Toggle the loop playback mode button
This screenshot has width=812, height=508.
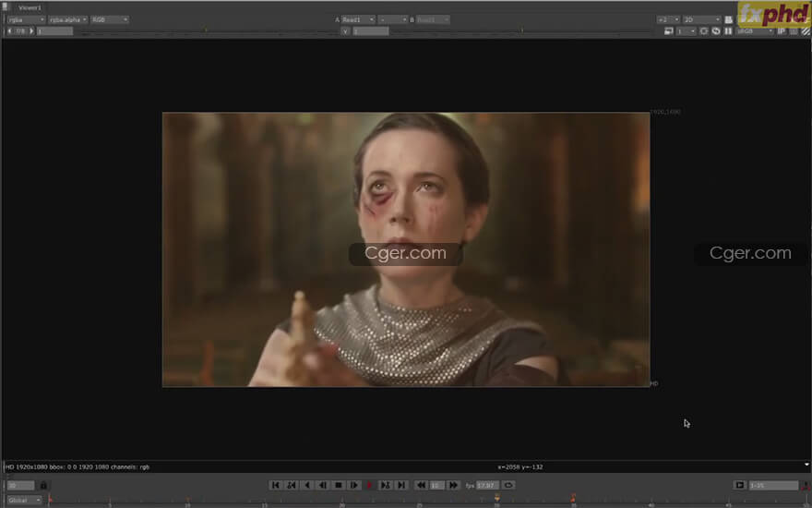[508, 485]
